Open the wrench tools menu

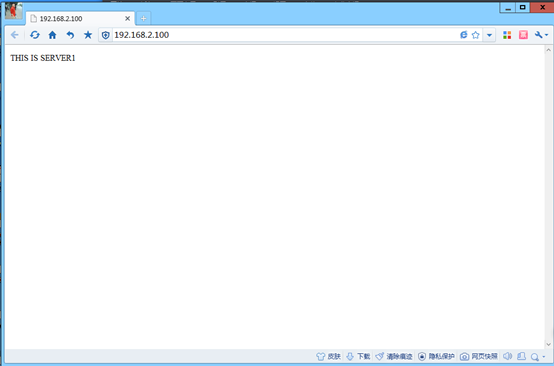541,35
